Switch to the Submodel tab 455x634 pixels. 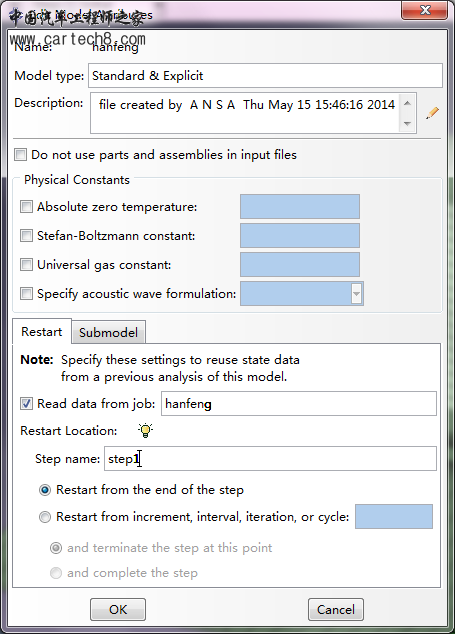tap(108, 332)
